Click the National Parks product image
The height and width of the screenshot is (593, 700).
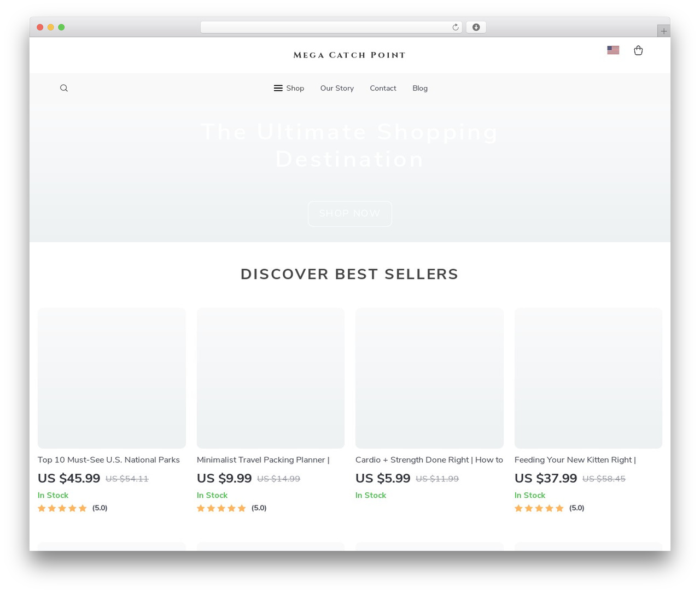tap(112, 378)
